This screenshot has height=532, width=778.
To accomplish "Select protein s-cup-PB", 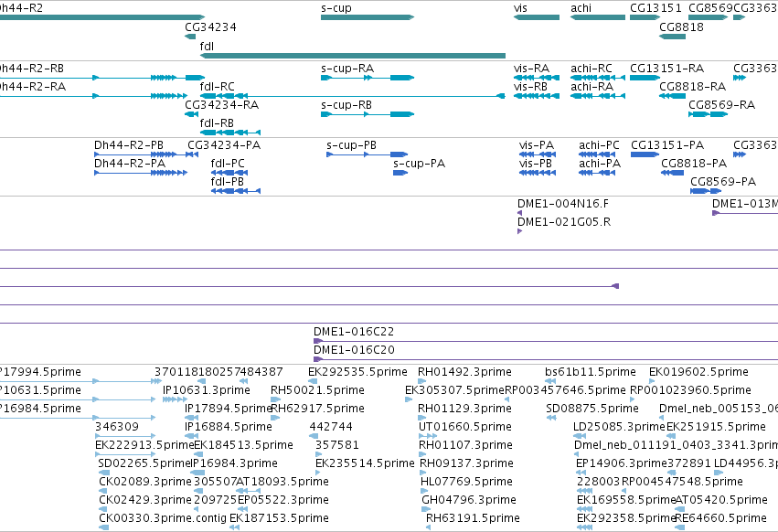I will click(368, 154).
